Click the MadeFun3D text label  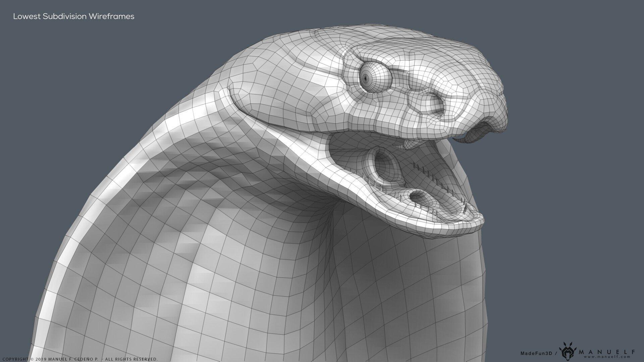coord(536,353)
